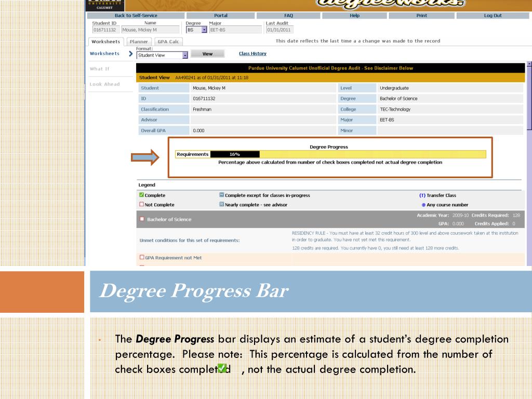
Task: Print the degree audit
Action: coord(422,16)
